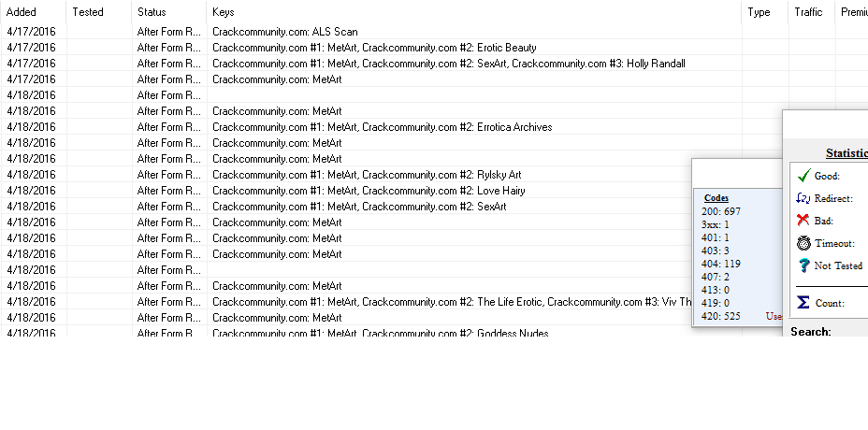The width and height of the screenshot is (868, 430).
Task: Click the blue Redirect arrows icon
Action: coord(803,197)
